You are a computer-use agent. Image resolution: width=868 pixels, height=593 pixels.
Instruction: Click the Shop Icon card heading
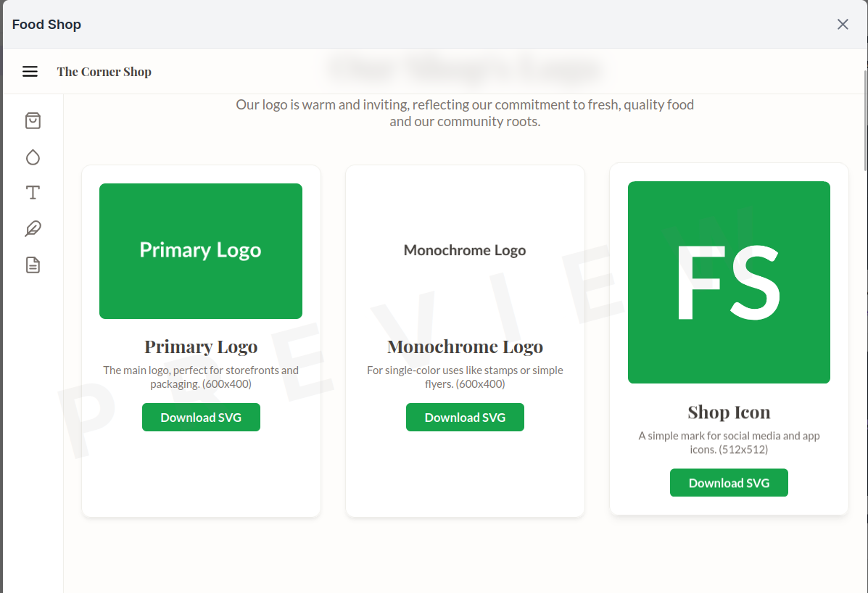pyautogui.click(x=729, y=412)
